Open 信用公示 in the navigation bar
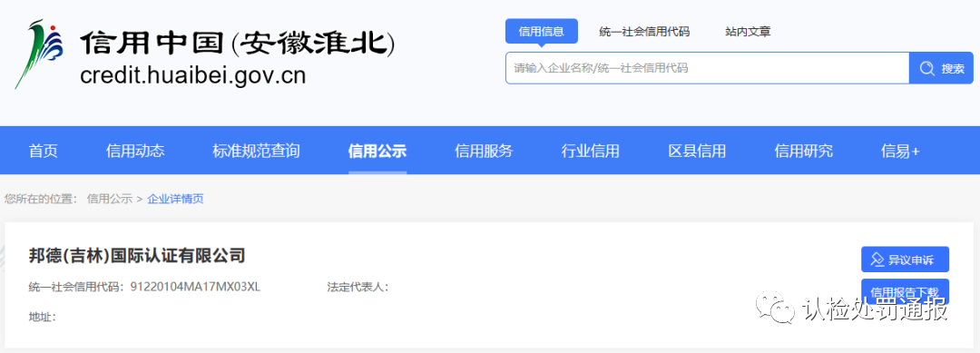 (377, 151)
